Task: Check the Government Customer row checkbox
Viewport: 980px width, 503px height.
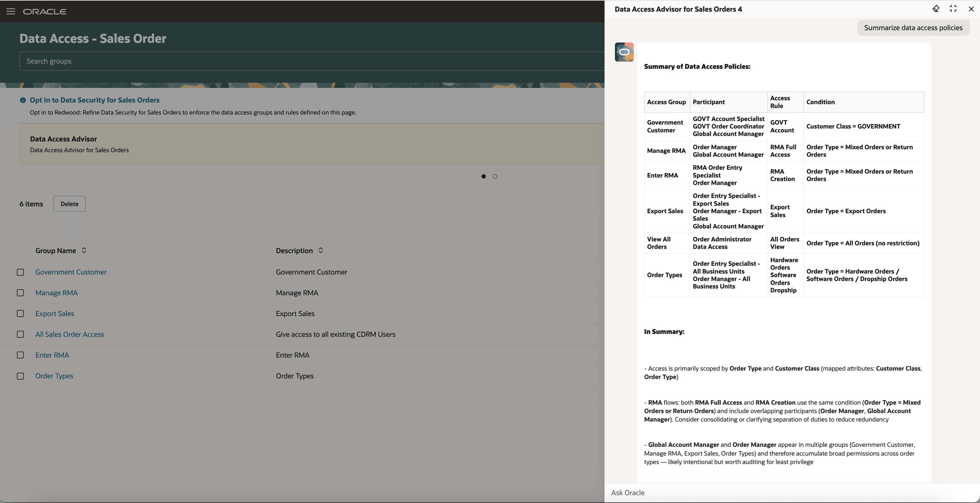Action: click(20, 272)
